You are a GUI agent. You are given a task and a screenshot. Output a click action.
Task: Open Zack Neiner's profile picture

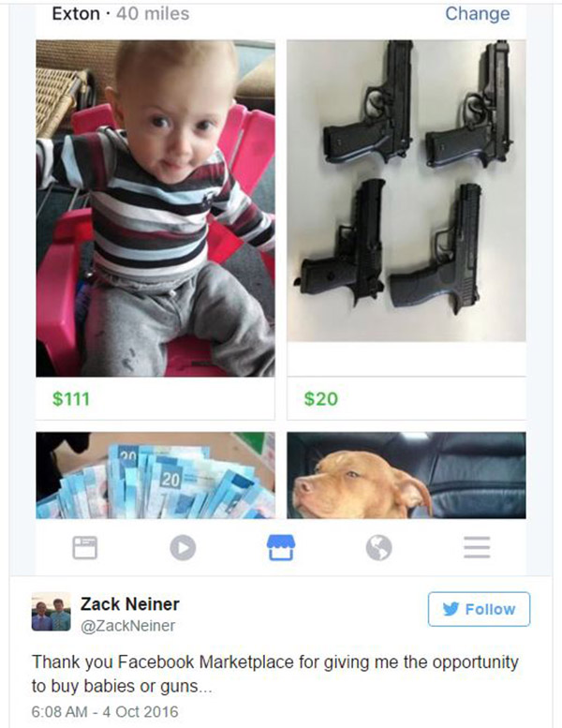coord(52,612)
